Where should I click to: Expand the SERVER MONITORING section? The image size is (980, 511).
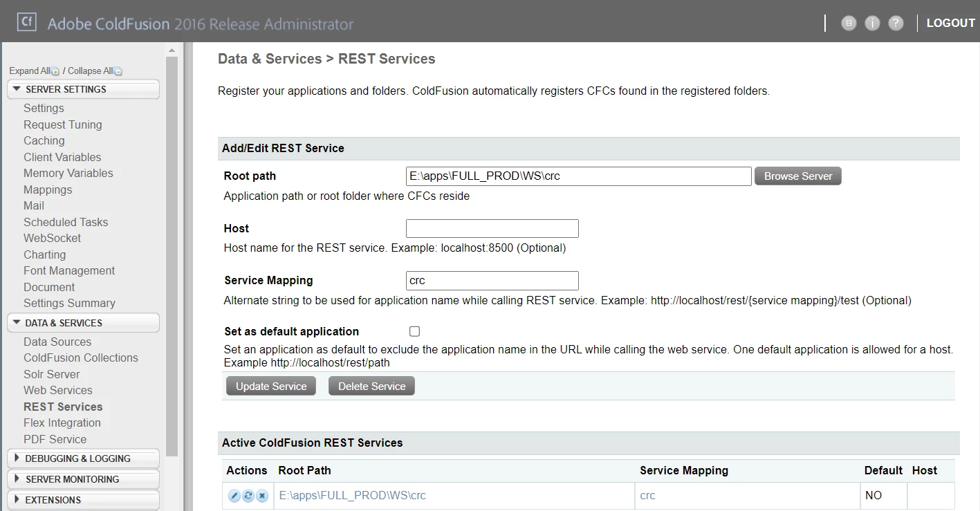83,479
